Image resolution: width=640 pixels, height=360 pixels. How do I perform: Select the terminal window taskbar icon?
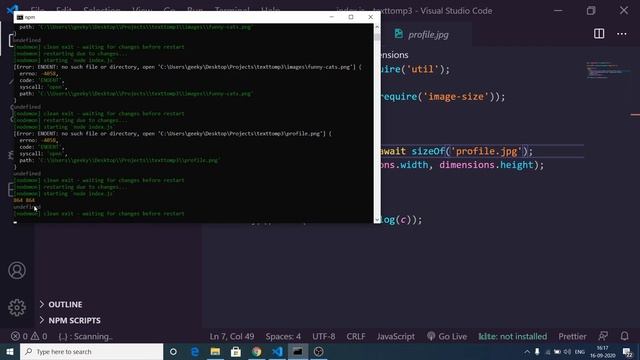(298, 351)
